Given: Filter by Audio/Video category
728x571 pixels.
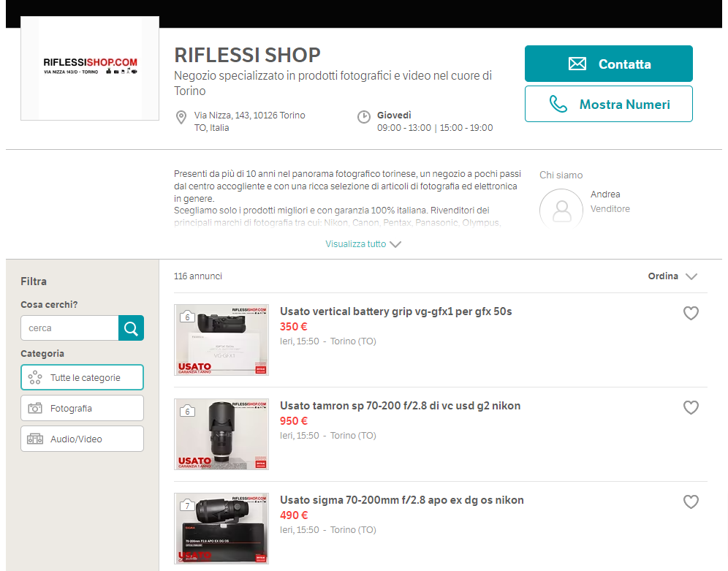Looking at the screenshot, I should (82, 439).
